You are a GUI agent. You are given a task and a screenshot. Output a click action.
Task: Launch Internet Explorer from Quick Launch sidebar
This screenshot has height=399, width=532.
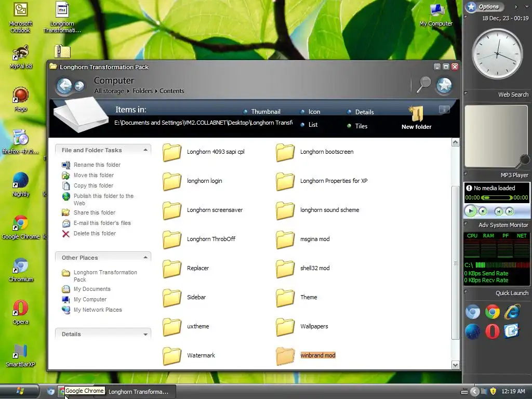tap(512, 311)
